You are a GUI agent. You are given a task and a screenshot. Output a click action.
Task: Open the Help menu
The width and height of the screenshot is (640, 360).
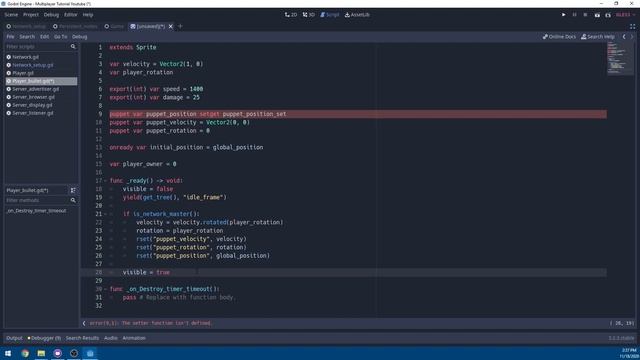pyautogui.click(x=88, y=15)
